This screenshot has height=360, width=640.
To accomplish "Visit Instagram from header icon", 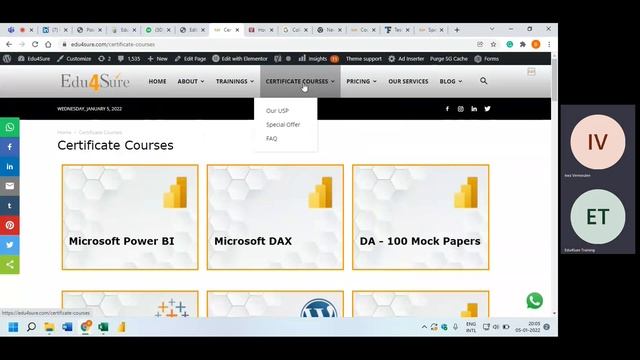I will [x=460, y=109].
